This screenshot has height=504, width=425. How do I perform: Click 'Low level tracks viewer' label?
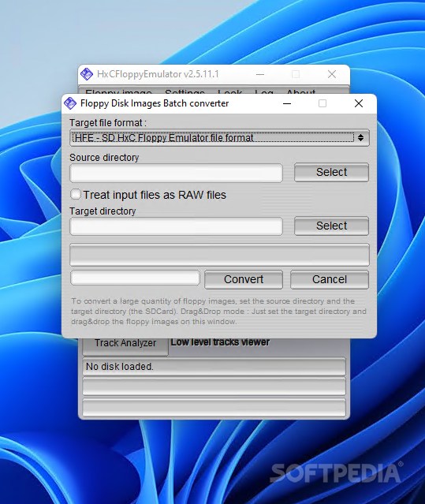coord(220,342)
